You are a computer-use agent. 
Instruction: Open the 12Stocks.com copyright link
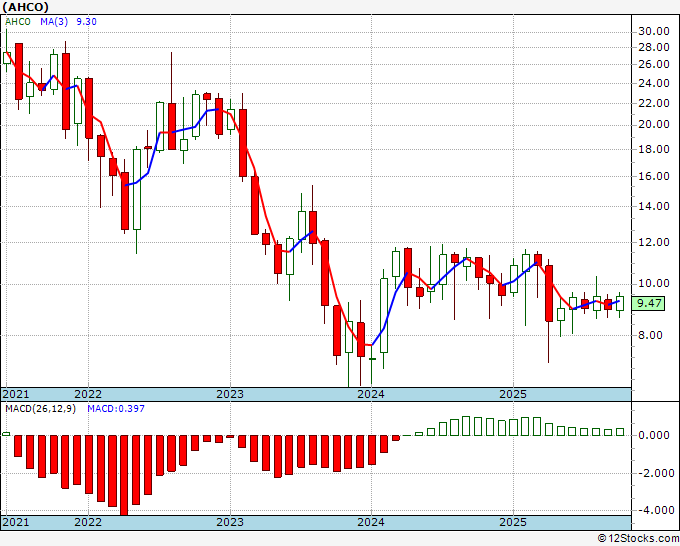[x=638, y=539]
